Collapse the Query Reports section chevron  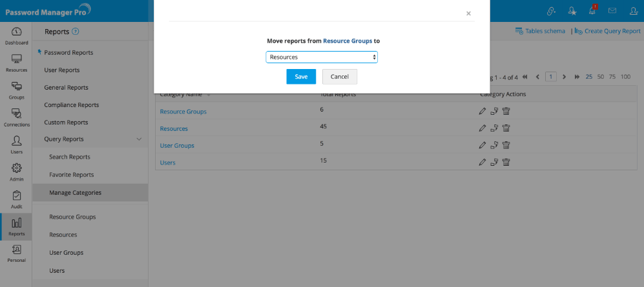pyautogui.click(x=139, y=139)
